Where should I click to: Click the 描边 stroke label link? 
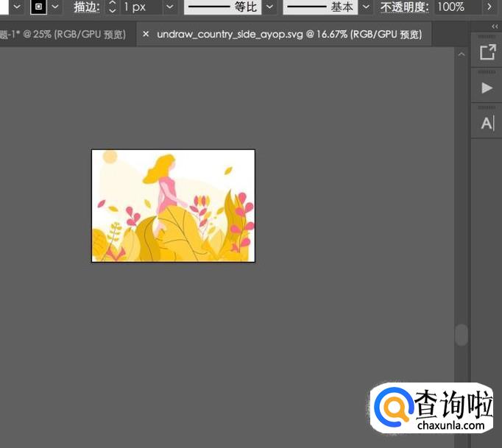pyautogui.click(x=86, y=7)
